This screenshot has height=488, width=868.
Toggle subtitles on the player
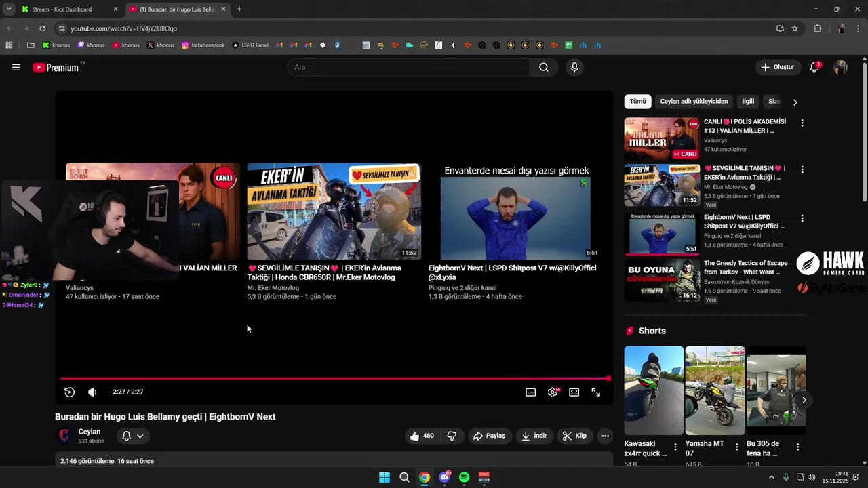531,392
